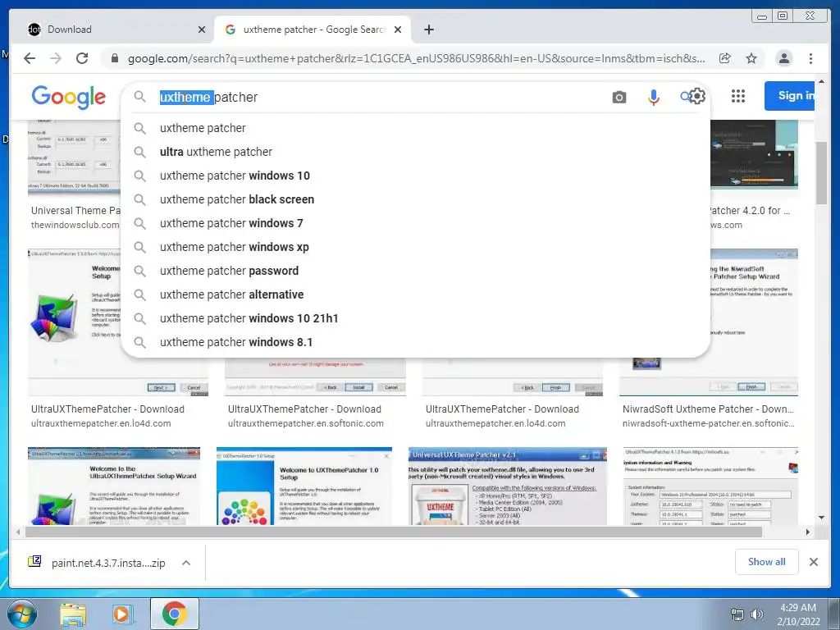Launch Windows Media Player from taskbar
The height and width of the screenshot is (630, 840).
coord(122,614)
